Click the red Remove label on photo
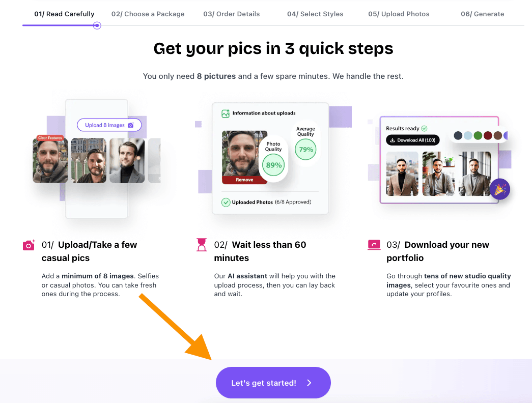Viewport: 532px width, 403px height. tap(244, 180)
